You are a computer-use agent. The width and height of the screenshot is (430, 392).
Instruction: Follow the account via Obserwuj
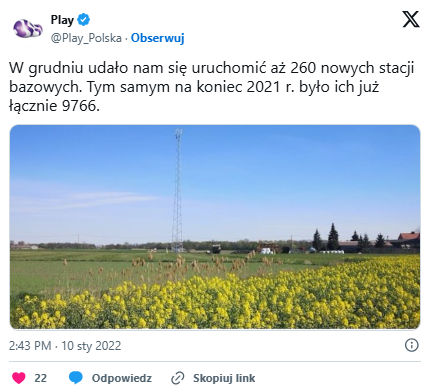click(157, 38)
